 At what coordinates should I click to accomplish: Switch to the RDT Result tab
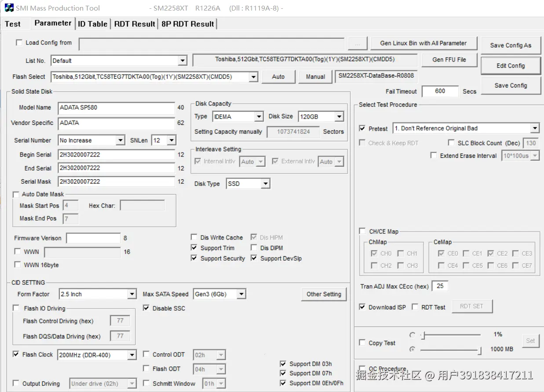click(x=135, y=24)
